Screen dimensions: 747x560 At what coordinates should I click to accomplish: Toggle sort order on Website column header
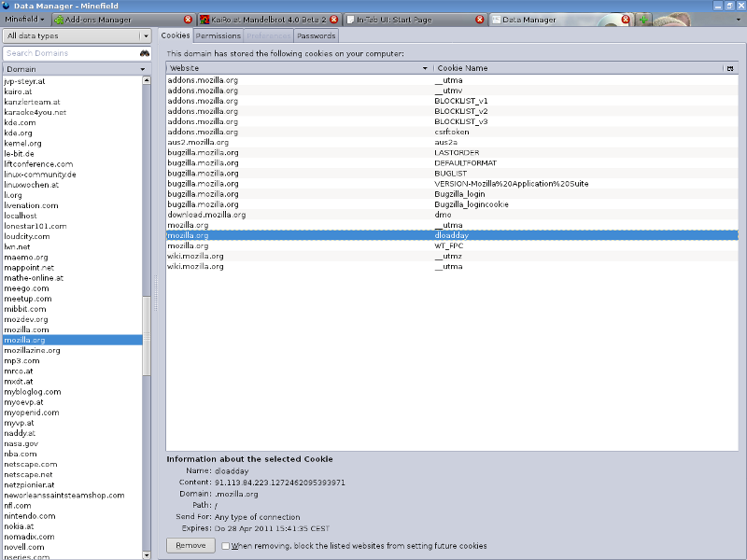pyautogui.click(x=280, y=68)
